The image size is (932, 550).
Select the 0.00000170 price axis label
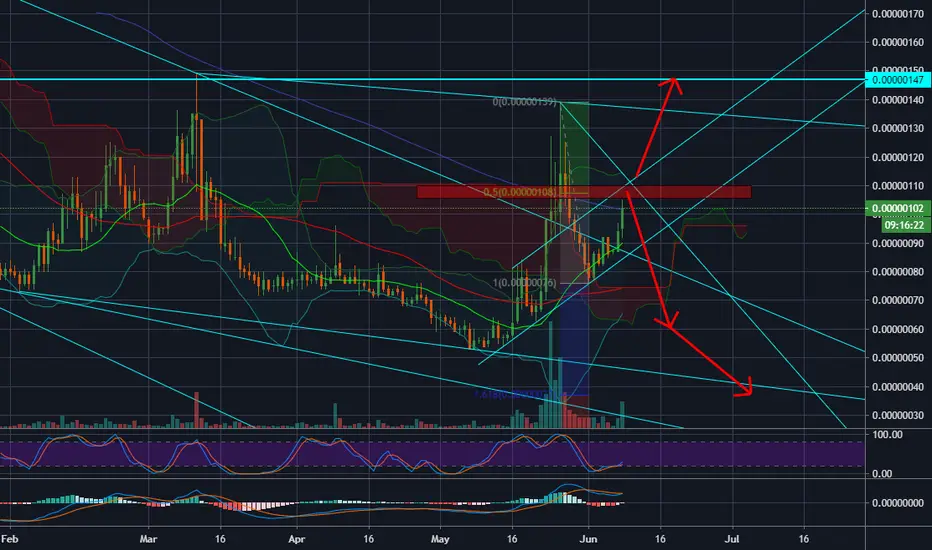[x=898, y=14]
